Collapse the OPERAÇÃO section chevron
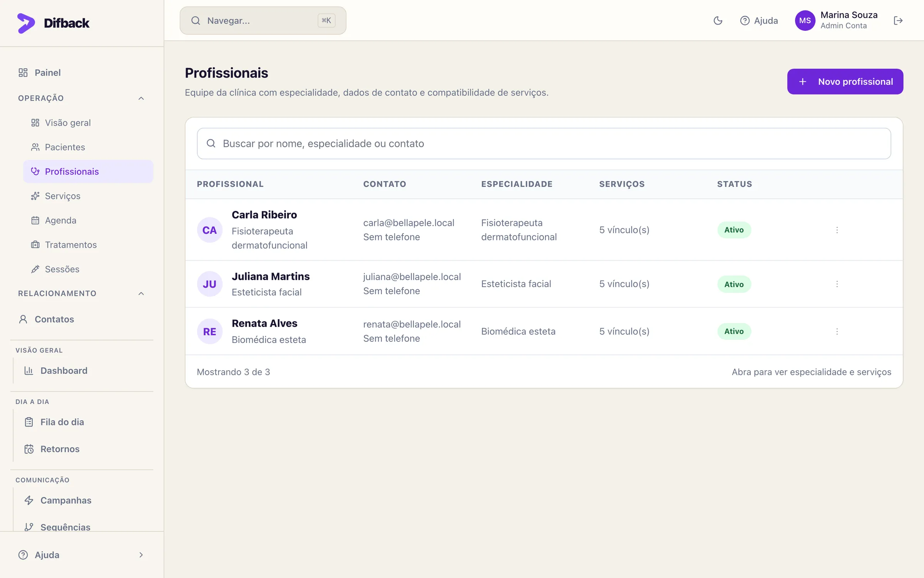This screenshot has width=924, height=578. (x=141, y=98)
